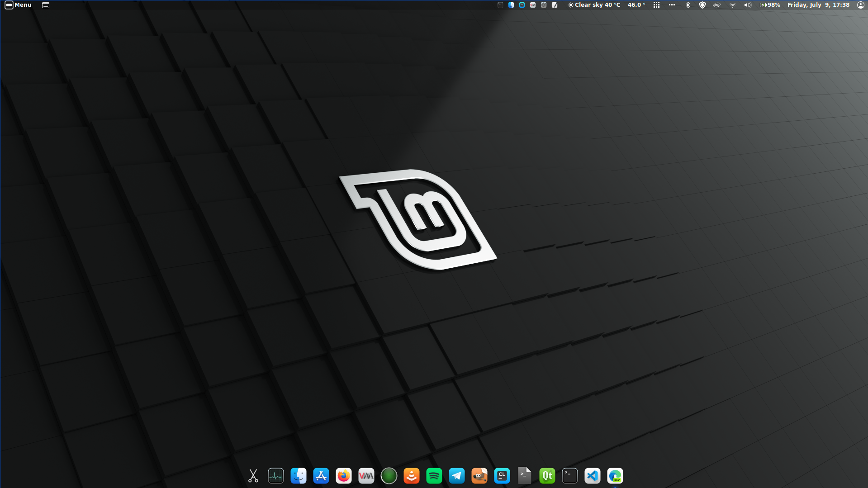
Task: Click the Intel graphics tray icon
Action: coord(717,5)
